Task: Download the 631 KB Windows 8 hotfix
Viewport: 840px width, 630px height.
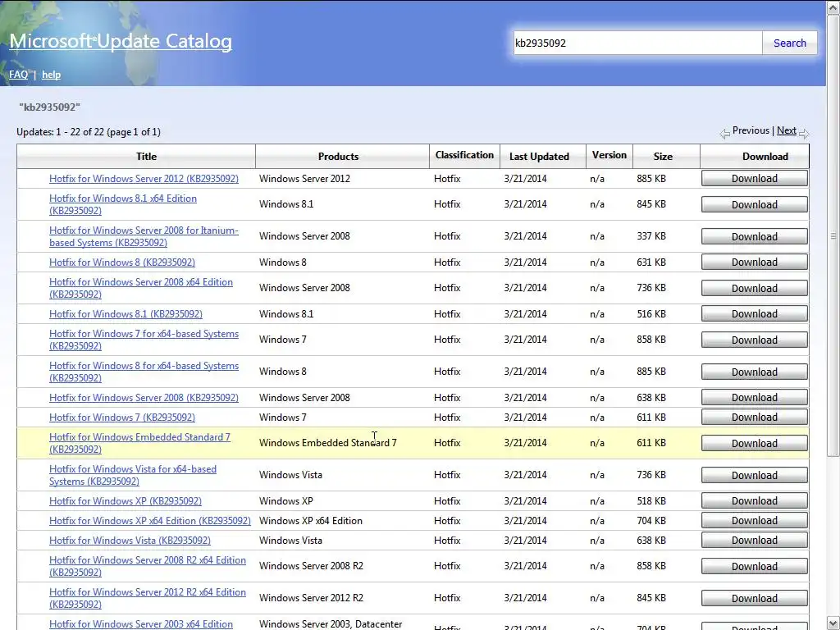Action: pos(755,262)
